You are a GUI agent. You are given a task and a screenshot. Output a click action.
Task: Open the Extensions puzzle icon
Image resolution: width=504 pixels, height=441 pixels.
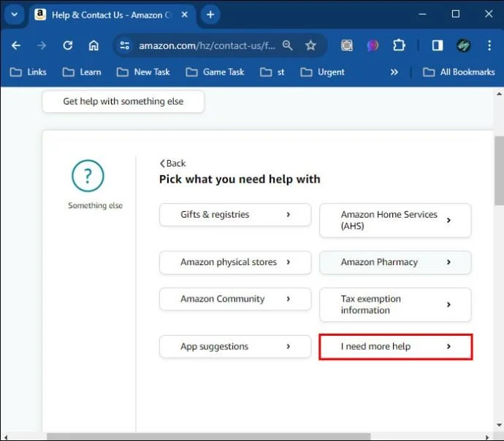click(x=399, y=45)
